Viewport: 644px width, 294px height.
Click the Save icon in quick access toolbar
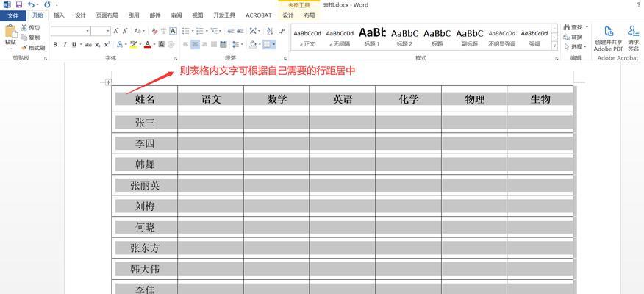pyautogui.click(x=19, y=5)
